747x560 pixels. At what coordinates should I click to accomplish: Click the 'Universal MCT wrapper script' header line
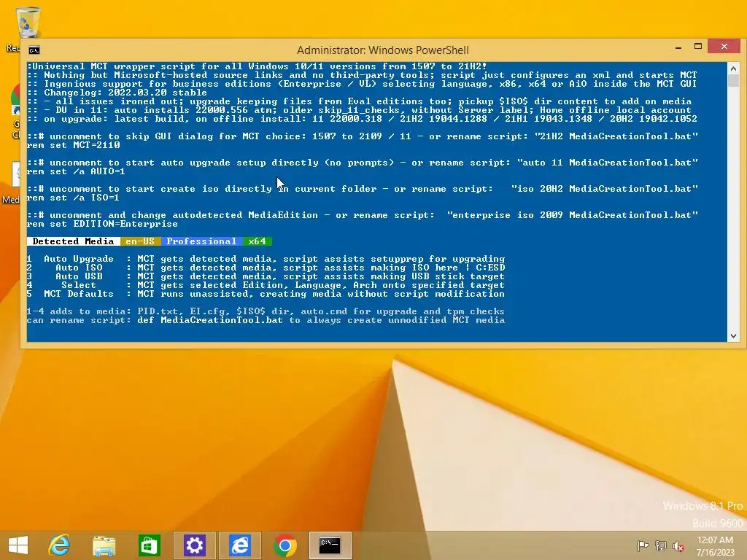click(258, 66)
